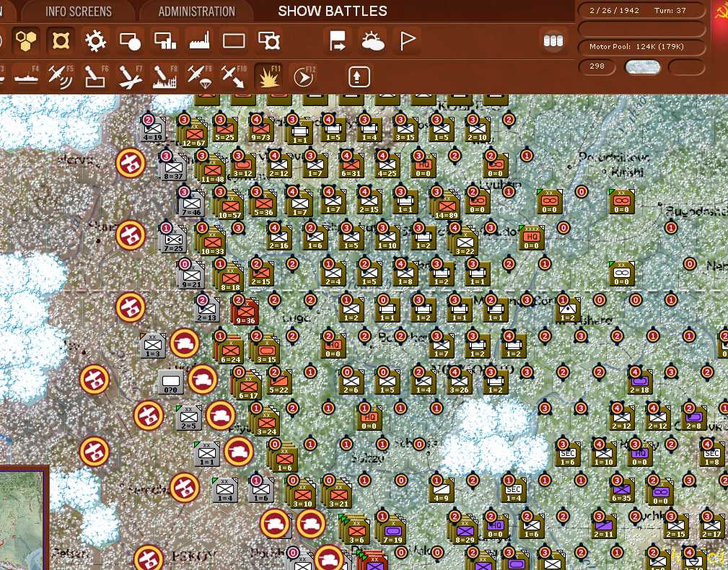Click the F12 end turn icon
The height and width of the screenshot is (570, 728).
tap(304, 76)
